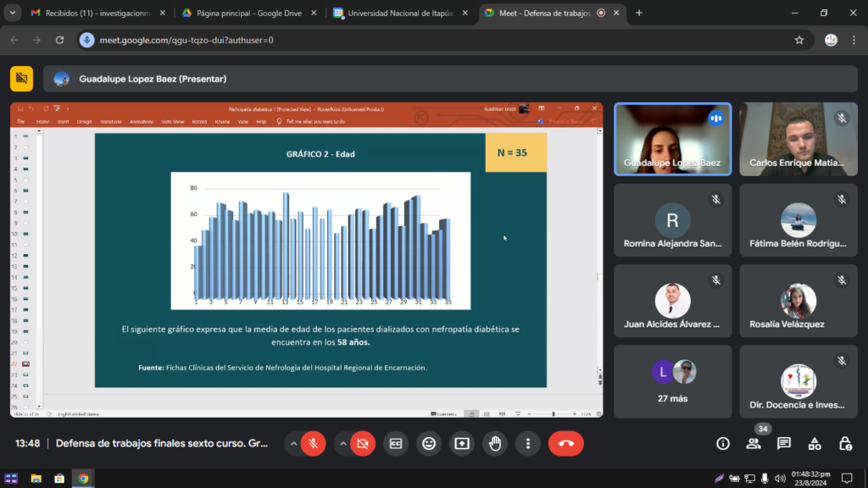Expand video settings arrow beside camera

tap(343, 443)
